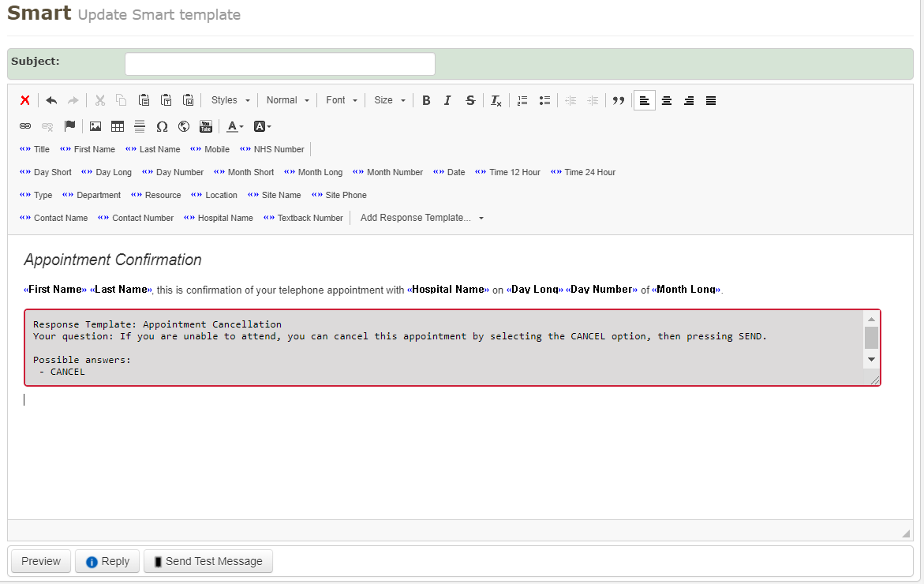Open the text color picker
Image resolution: width=924 pixels, height=584 pixels.
[x=235, y=126]
